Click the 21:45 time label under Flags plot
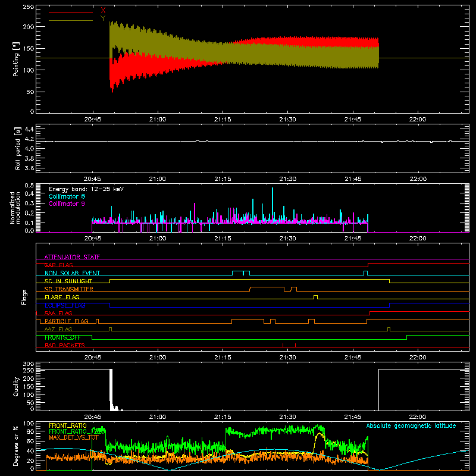This screenshot has height=476, width=476. coord(353,358)
